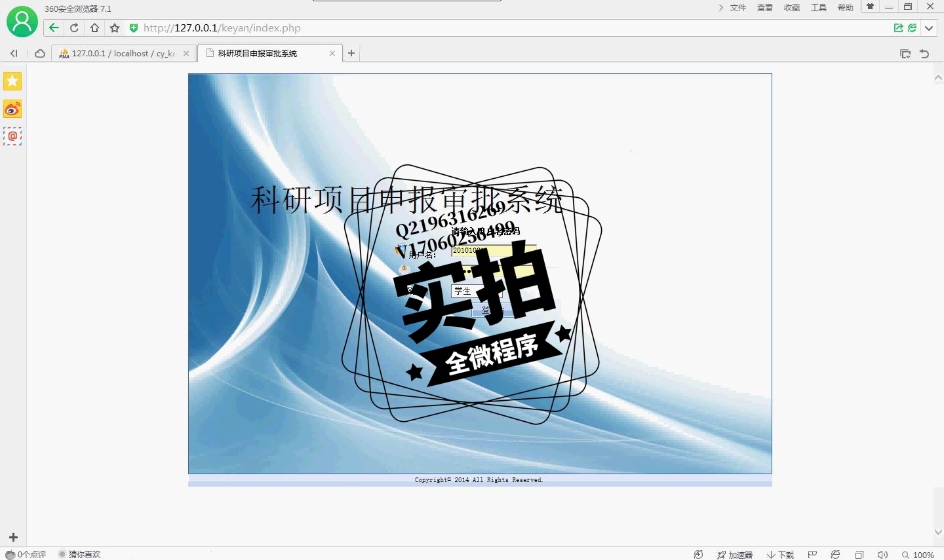Viewport: 944px width, 560px height.
Task: Click the status bar window icon
Action: point(859,555)
